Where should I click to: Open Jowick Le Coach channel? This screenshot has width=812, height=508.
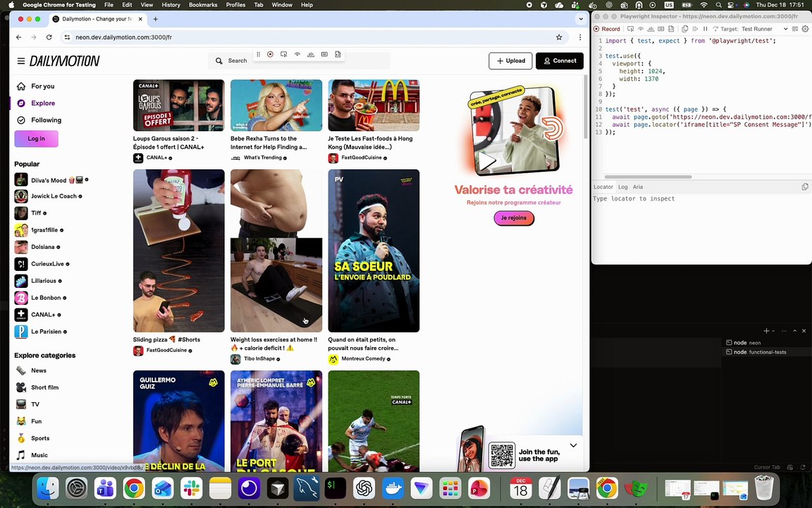pyautogui.click(x=48, y=196)
